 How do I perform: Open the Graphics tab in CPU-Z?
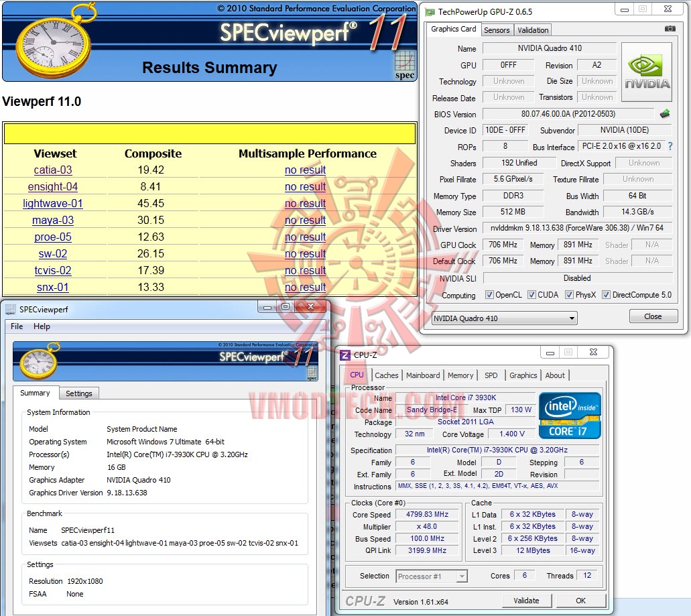pyautogui.click(x=523, y=375)
